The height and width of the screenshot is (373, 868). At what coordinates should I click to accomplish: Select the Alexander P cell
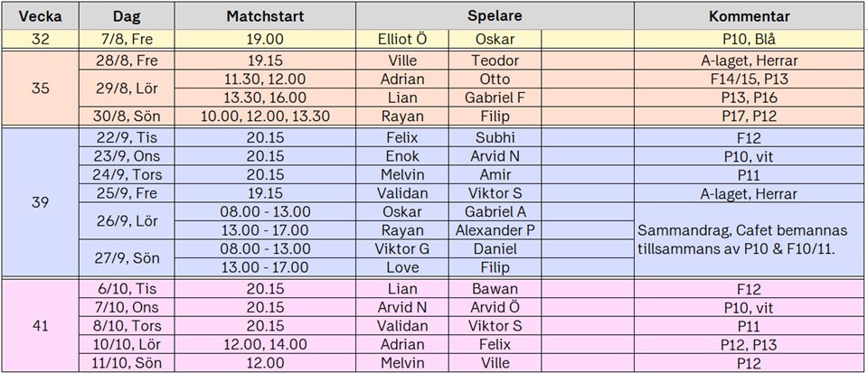tap(495, 230)
